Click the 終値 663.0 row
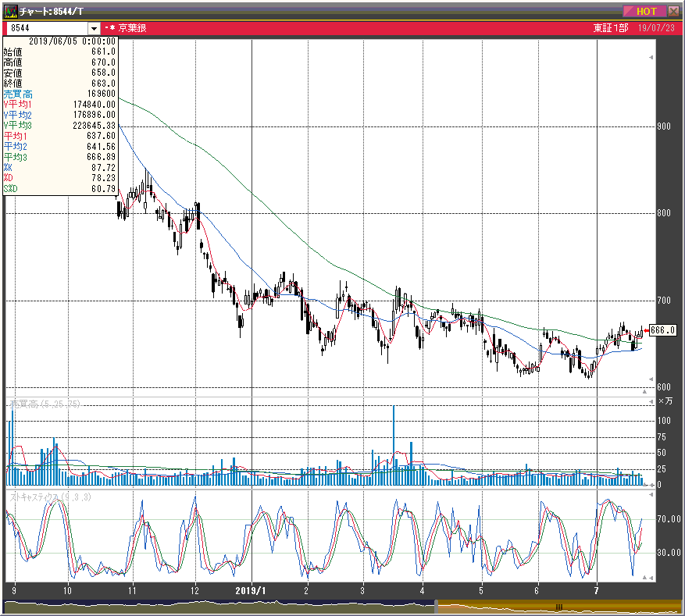The width and height of the screenshot is (685, 616). [x=60, y=84]
